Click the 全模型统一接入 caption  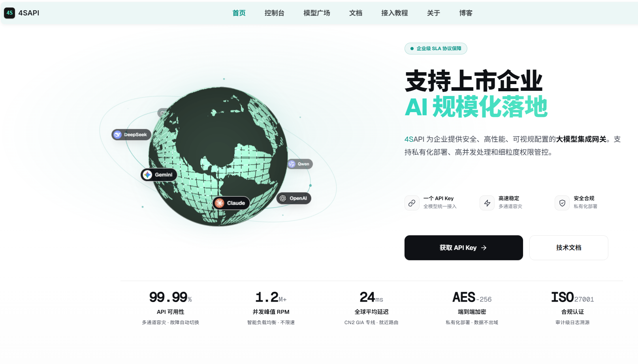point(440,206)
